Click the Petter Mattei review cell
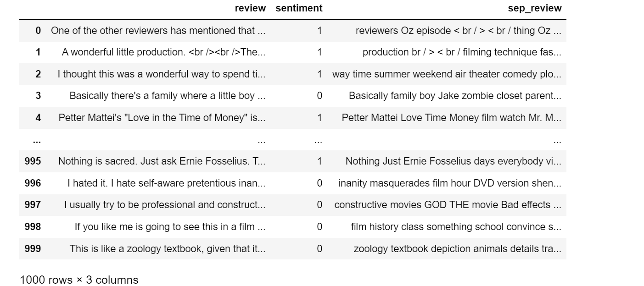 pos(162,118)
